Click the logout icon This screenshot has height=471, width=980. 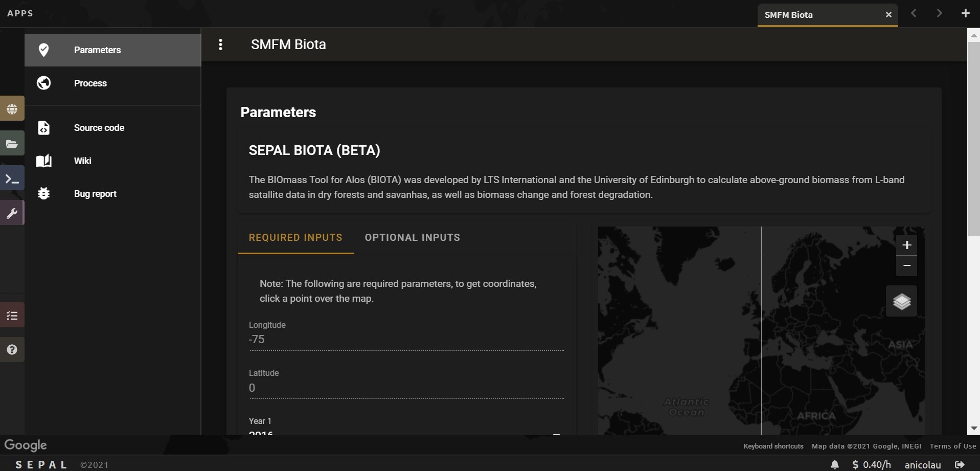click(960, 464)
